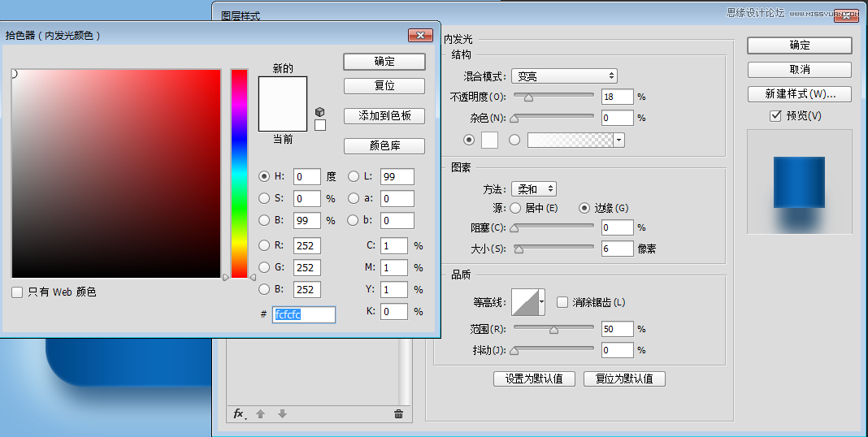Click the 杂色 value field
Viewport: 868px width, 437px height.
click(x=617, y=118)
